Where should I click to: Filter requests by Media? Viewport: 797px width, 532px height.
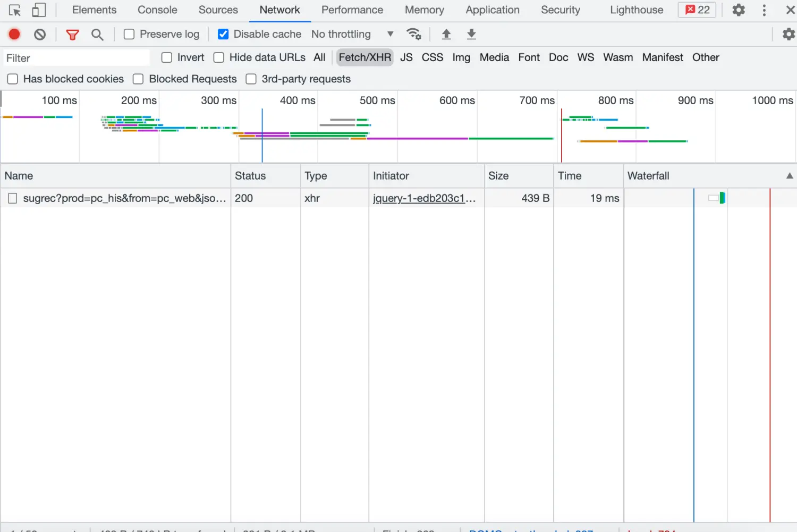click(494, 57)
